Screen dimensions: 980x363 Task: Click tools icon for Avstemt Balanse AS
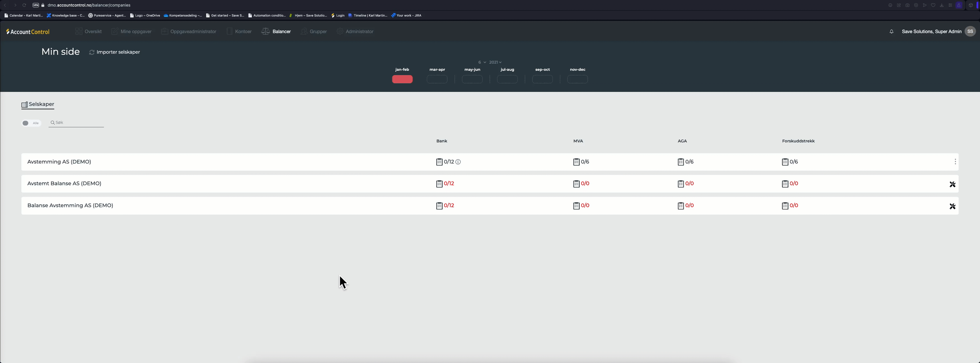[952, 184]
